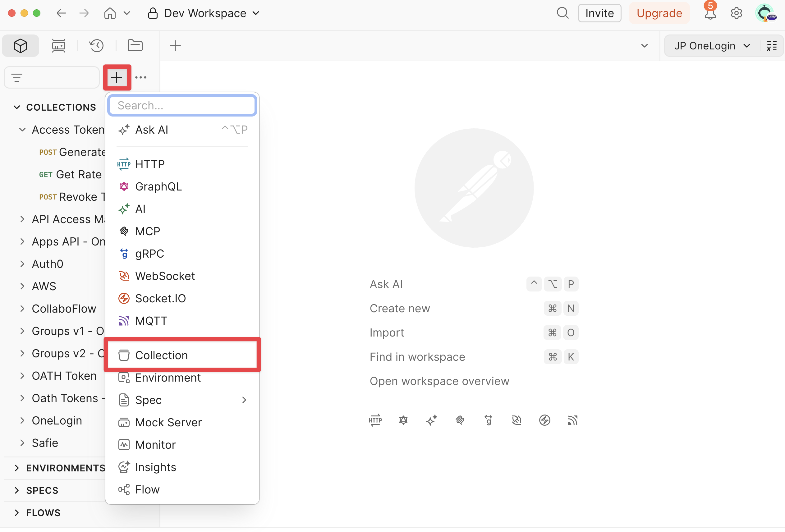Image resolution: width=785 pixels, height=532 pixels.
Task: Select GraphQL in the create menu
Action: pos(182,186)
